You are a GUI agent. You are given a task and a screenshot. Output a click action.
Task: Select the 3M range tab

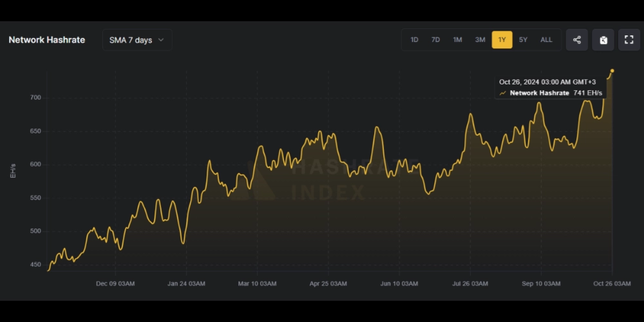[x=480, y=40]
